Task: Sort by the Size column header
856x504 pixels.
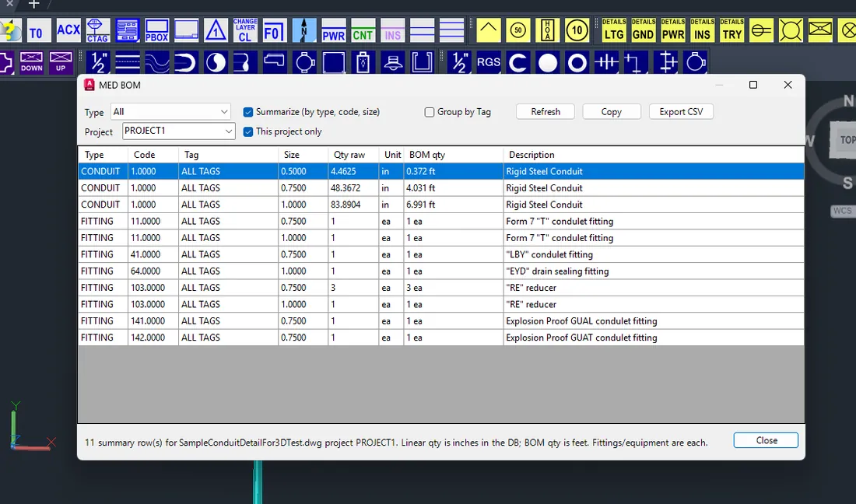Action: [x=303, y=154]
